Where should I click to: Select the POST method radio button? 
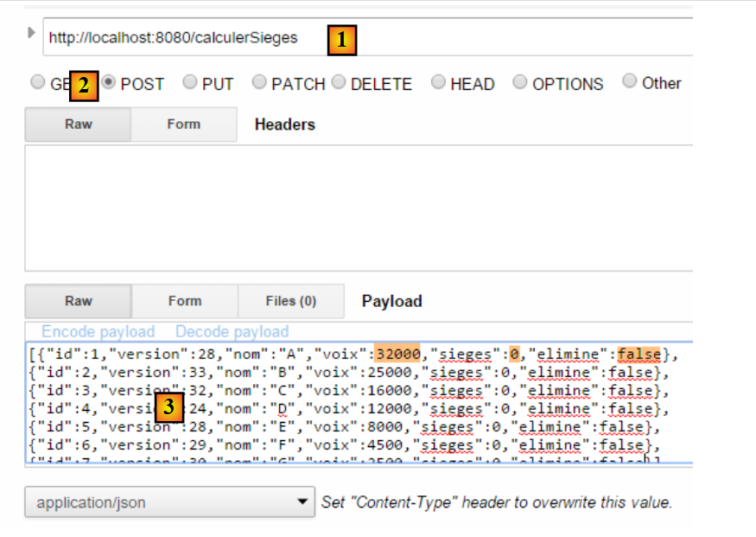110,82
